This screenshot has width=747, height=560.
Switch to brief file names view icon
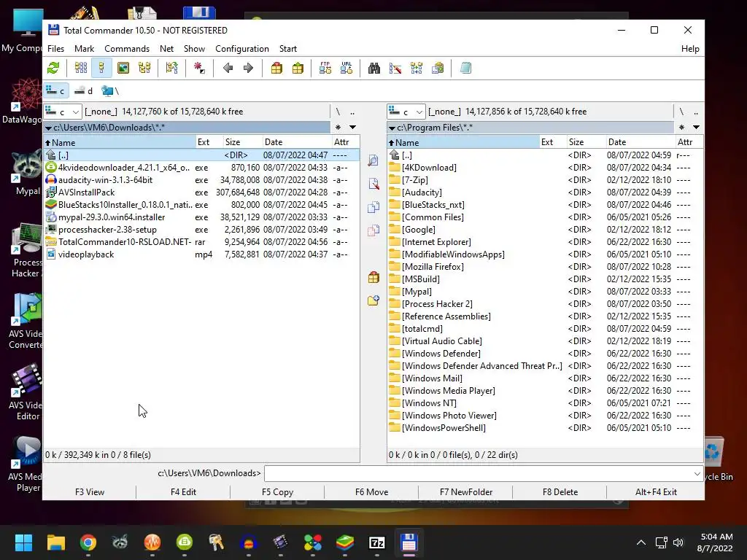pos(81,68)
